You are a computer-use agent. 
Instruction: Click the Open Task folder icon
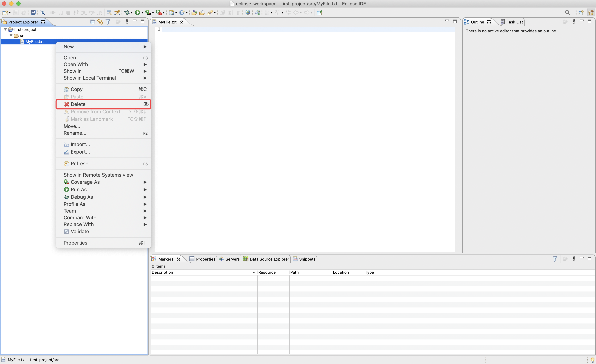pyautogui.click(x=202, y=12)
